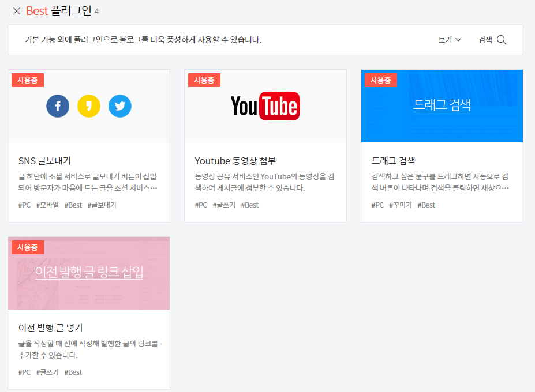Viewport: 535px width, 392px height.
Task: Click #글쓰기 tag in Youtube card
Action: point(224,205)
